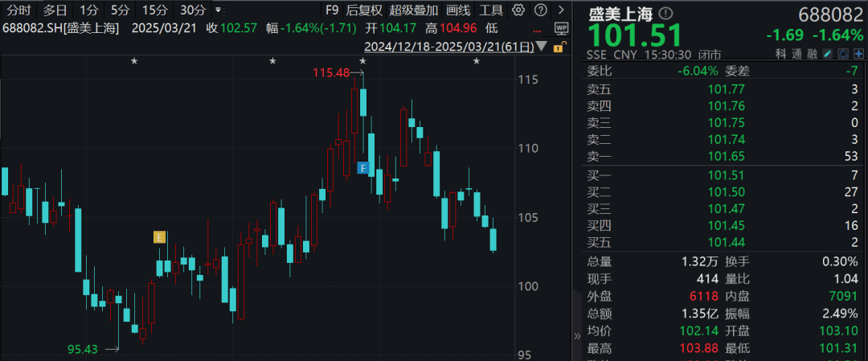Click the 688082.SH[盛美上海] chart title
This screenshot has width=868, height=361.
pos(61,28)
